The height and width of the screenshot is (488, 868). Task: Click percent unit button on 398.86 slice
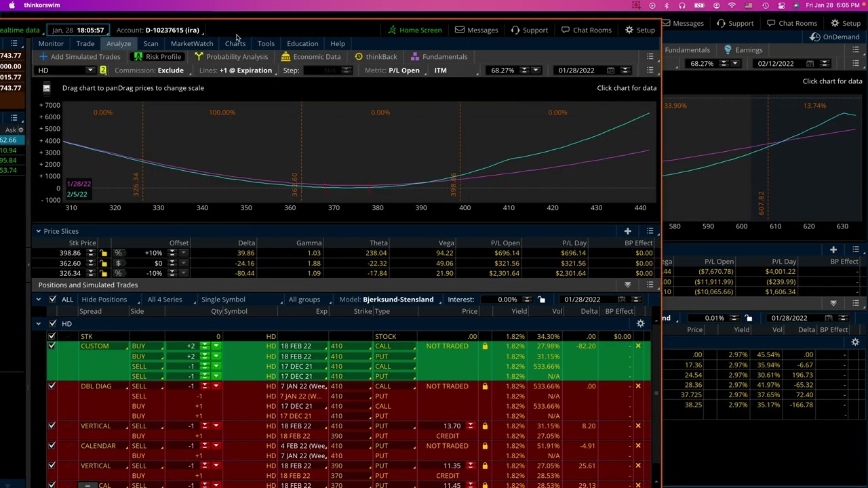pos(118,253)
